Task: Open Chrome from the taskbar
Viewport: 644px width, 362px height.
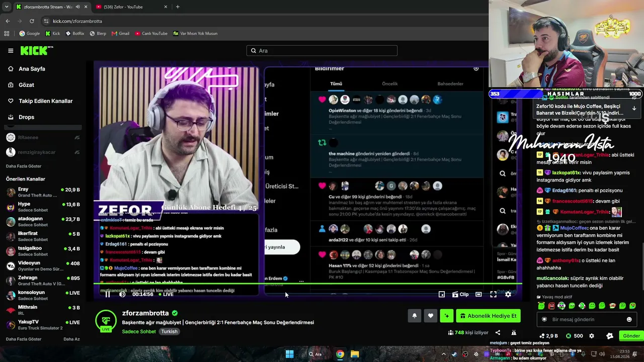Action: pos(340,354)
